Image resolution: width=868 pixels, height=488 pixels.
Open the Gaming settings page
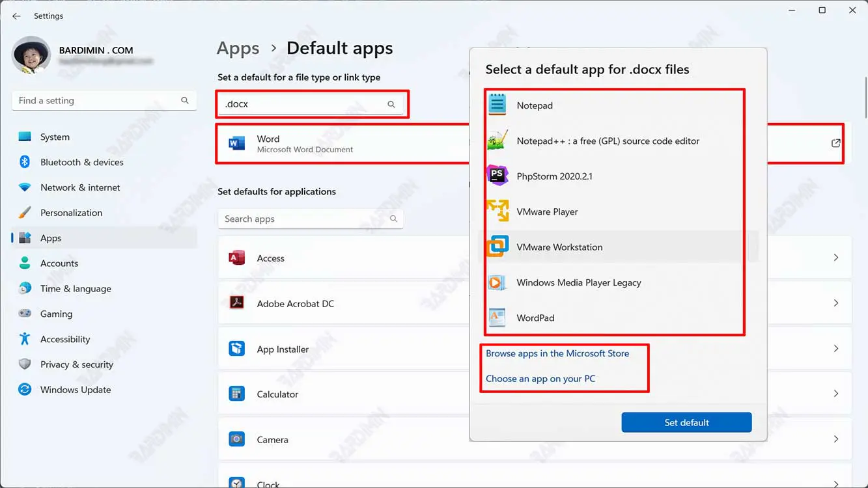(x=104, y=314)
